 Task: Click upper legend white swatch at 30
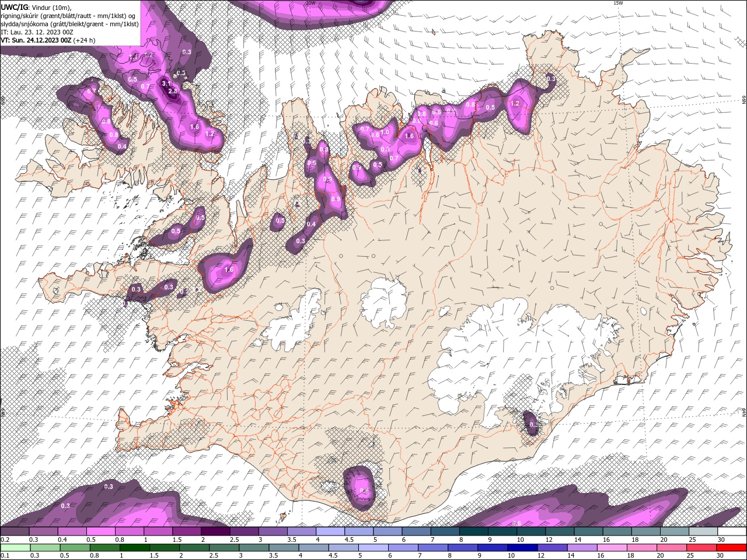(x=732, y=532)
